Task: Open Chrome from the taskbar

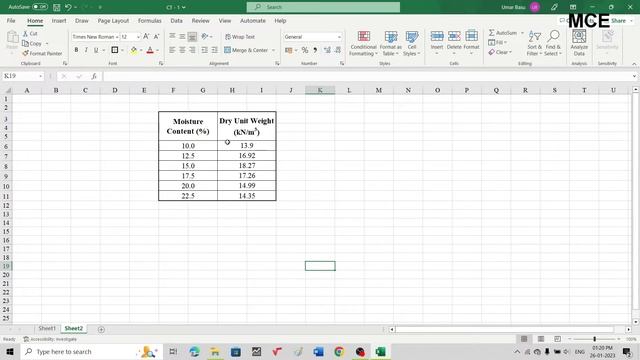Action: [x=339, y=352]
